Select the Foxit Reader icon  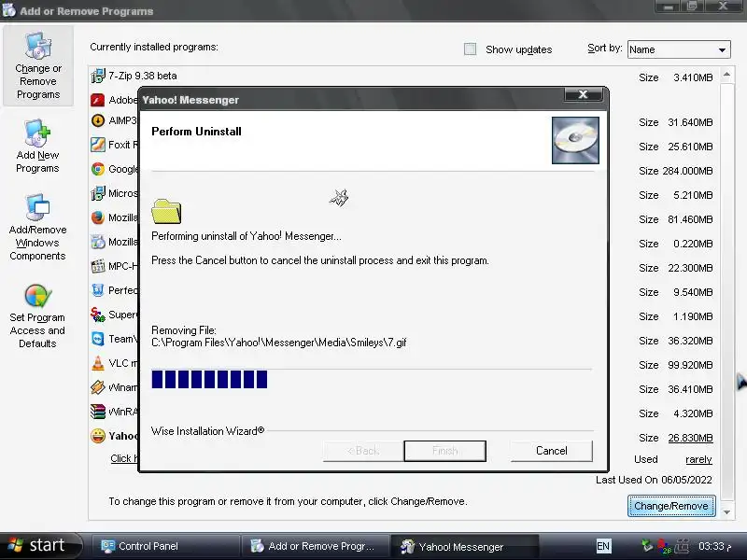(x=98, y=145)
